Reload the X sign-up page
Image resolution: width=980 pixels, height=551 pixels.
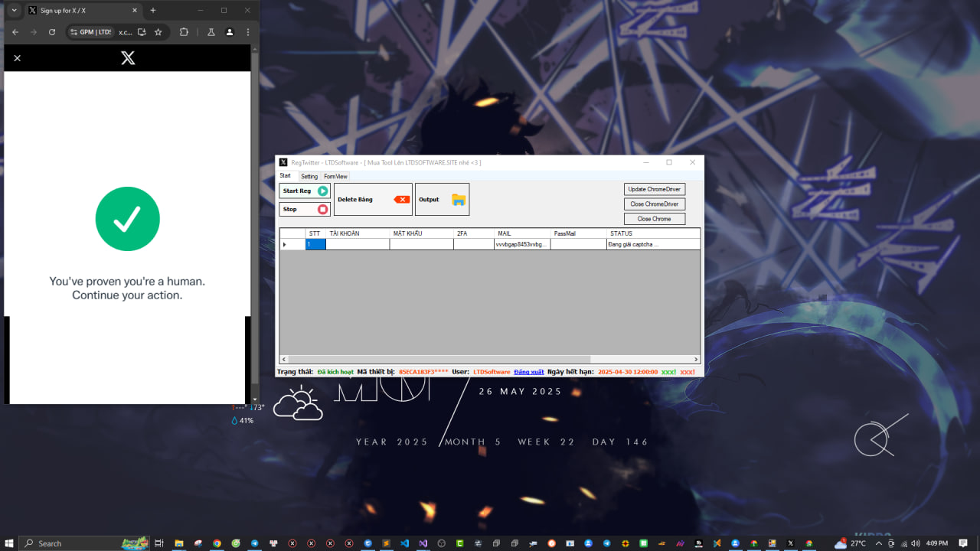(52, 32)
